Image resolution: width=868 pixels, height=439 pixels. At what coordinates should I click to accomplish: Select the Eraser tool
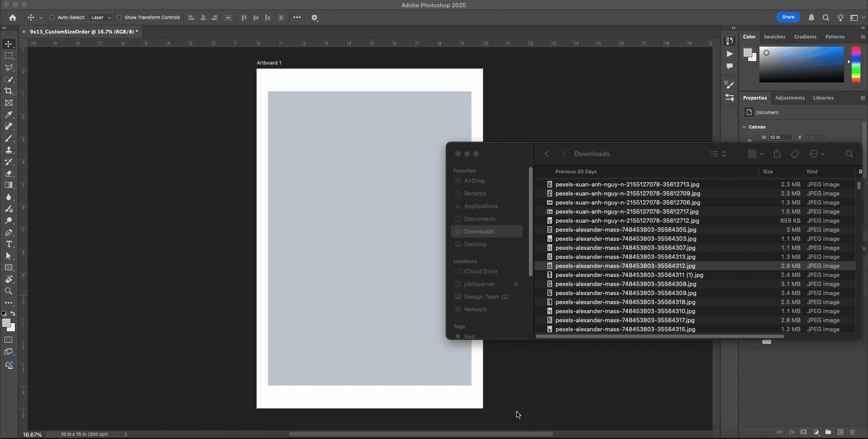(x=9, y=173)
